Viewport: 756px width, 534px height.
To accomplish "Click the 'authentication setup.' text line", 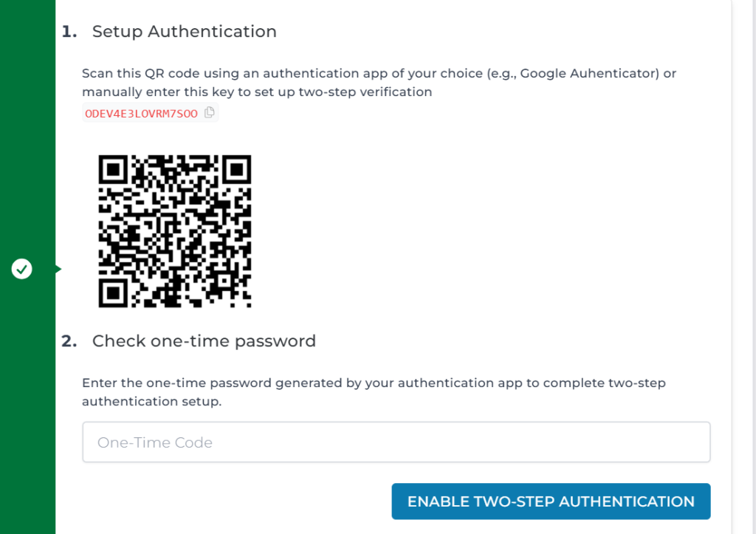I will tap(151, 402).
